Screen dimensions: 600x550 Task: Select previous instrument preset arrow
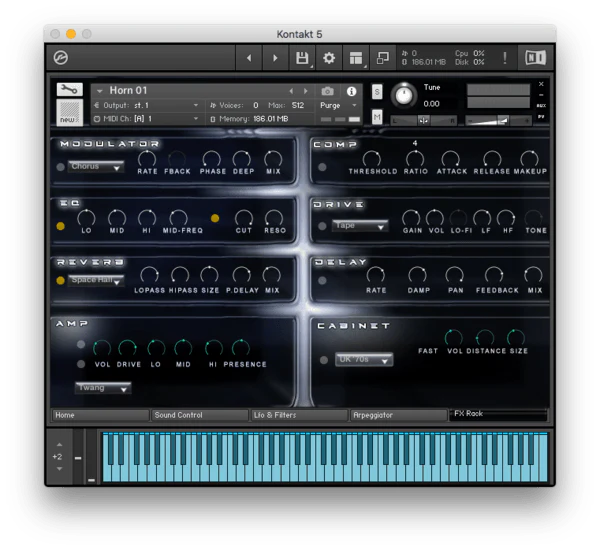[291, 91]
